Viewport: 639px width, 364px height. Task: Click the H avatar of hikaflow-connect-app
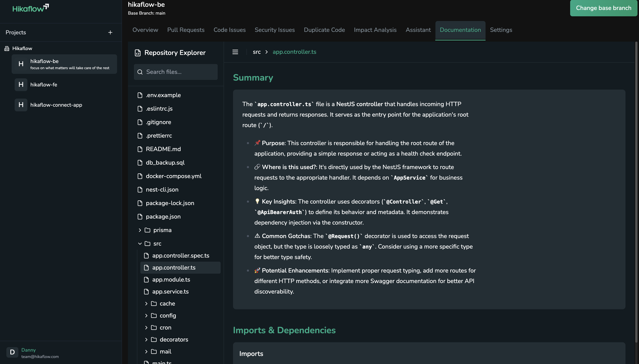(21, 105)
